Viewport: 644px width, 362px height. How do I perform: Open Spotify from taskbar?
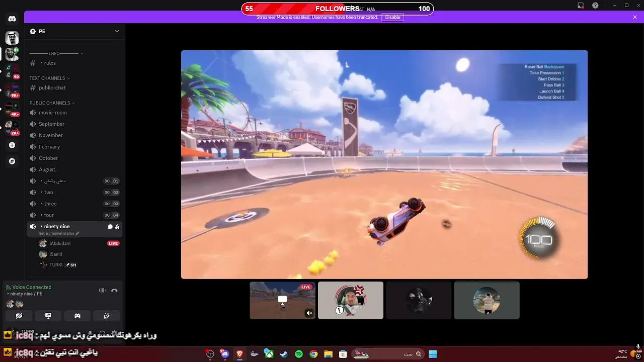pyautogui.click(x=299, y=354)
